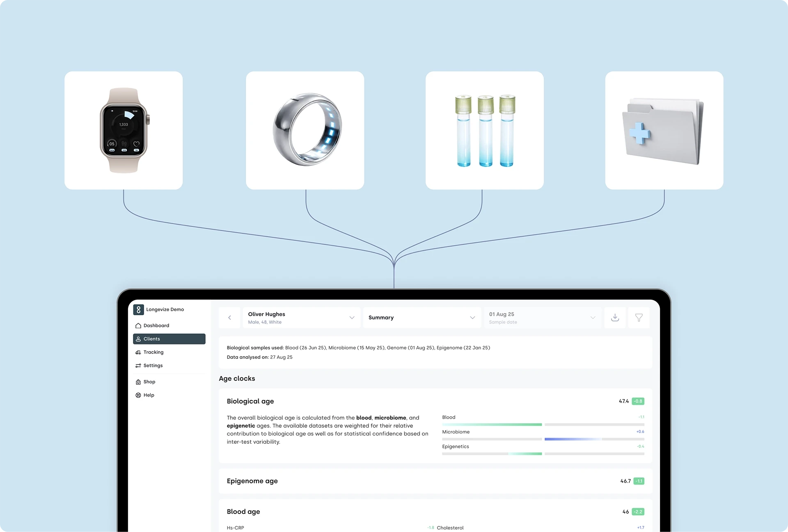Go back with the left chevron button
Image resolution: width=788 pixels, height=532 pixels.
point(229,318)
